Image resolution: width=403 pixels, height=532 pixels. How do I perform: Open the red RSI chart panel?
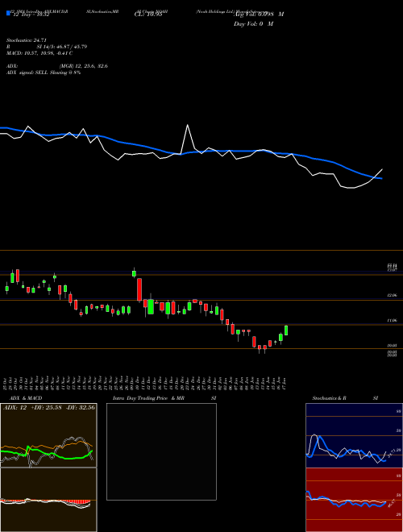(x=354, y=500)
